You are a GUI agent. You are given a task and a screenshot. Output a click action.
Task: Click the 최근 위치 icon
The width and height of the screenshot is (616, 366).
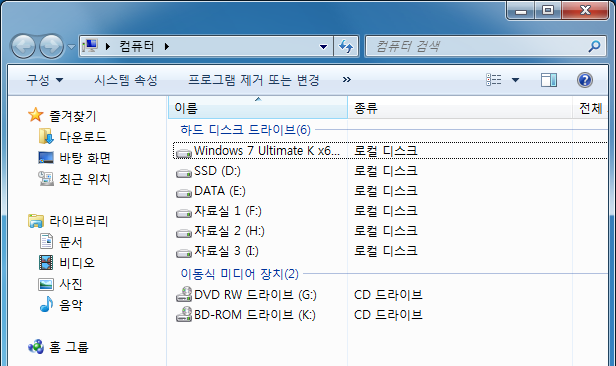(46, 179)
